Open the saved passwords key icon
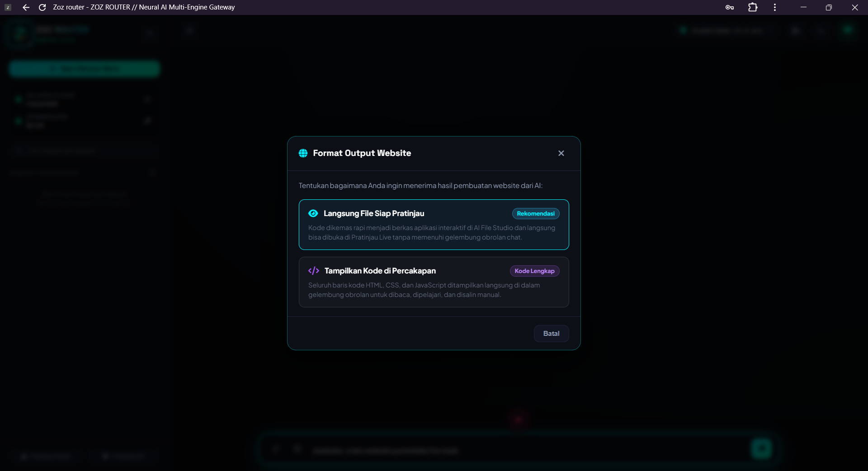Image resolution: width=868 pixels, height=471 pixels. point(729,7)
